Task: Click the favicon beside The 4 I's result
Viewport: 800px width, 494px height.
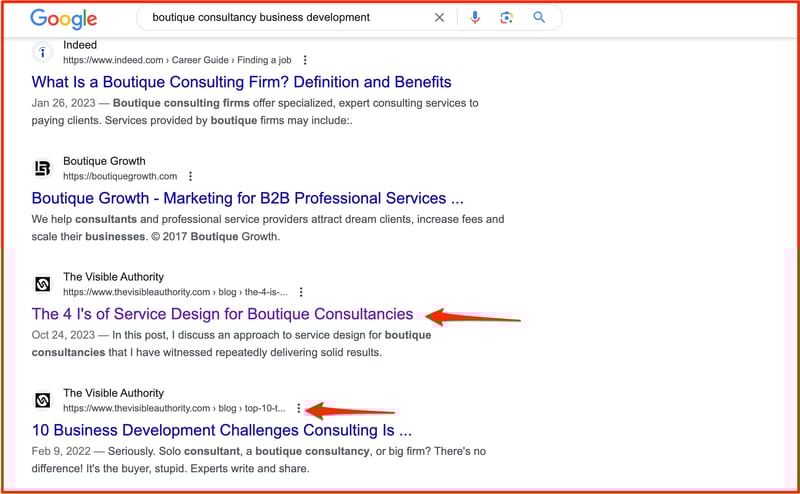Action: 43,284
